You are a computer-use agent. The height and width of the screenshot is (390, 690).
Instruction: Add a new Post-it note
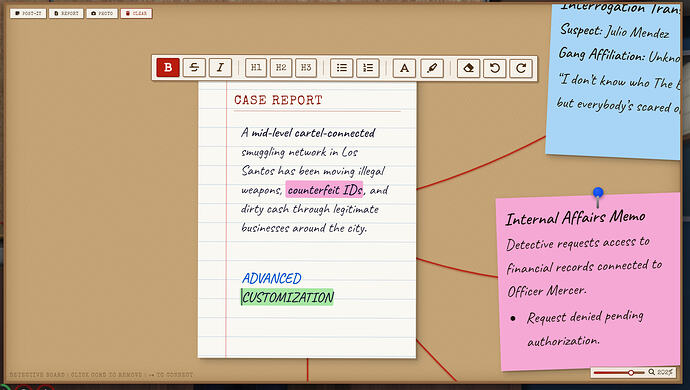[x=28, y=14]
